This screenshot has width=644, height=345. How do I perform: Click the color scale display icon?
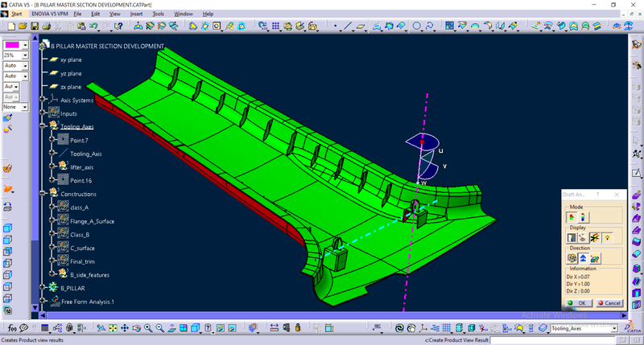(572, 238)
